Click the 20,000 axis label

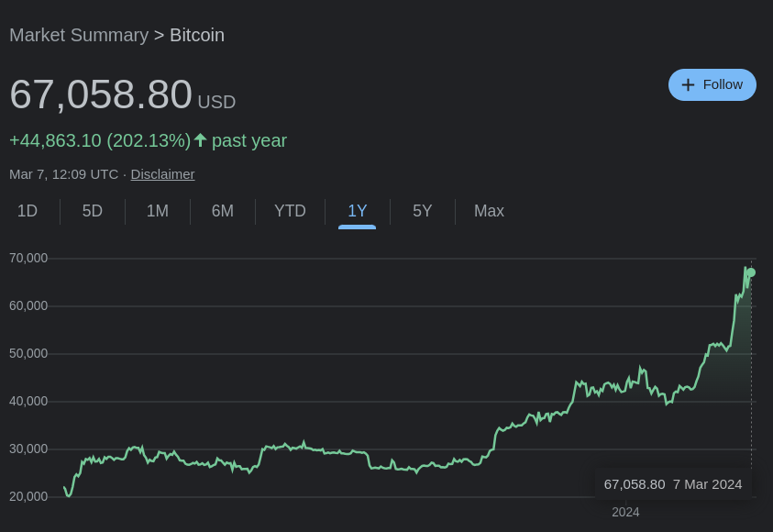pos(28,496)
